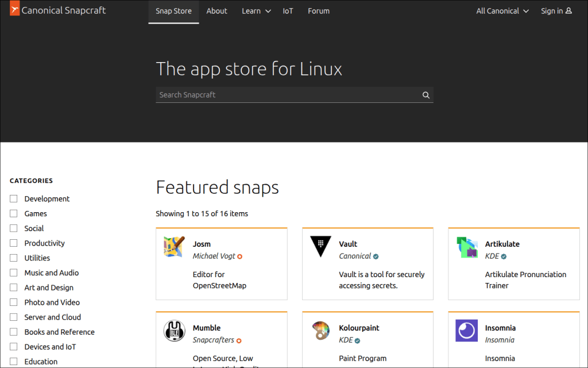
Task: Focus the Search Snapcraft input field
Action: pyautogui.click(x=287, y=95)
